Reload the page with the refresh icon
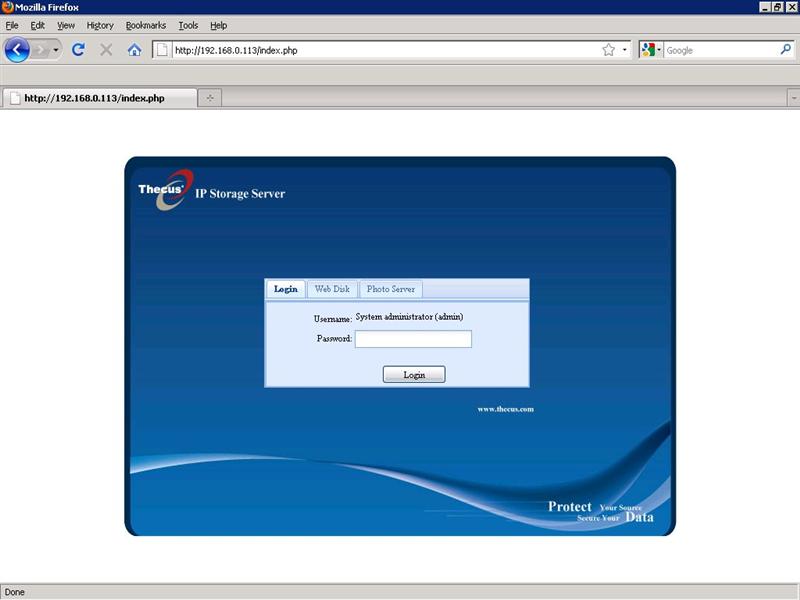The height and width of the screenshot is (600, 800). coord(78,49)
